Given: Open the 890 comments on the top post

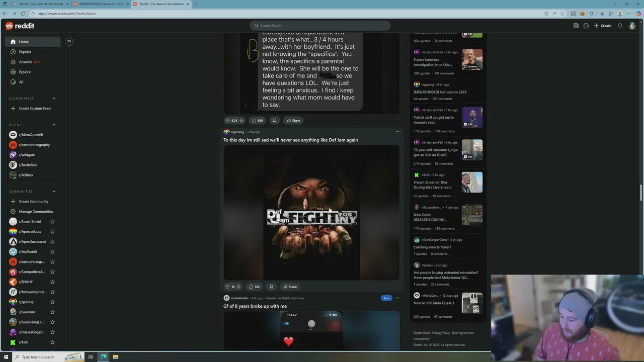Looking at the screenshot, I should [x=257, y=120].
